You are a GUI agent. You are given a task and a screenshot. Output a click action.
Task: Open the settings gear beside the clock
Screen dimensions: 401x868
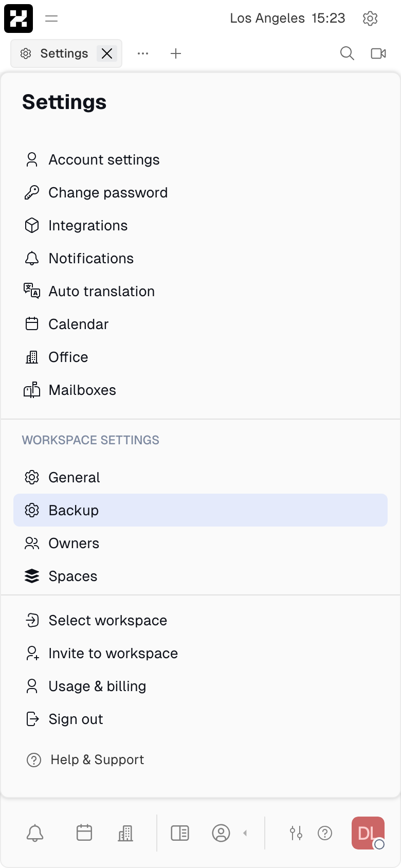coord(370,19)
